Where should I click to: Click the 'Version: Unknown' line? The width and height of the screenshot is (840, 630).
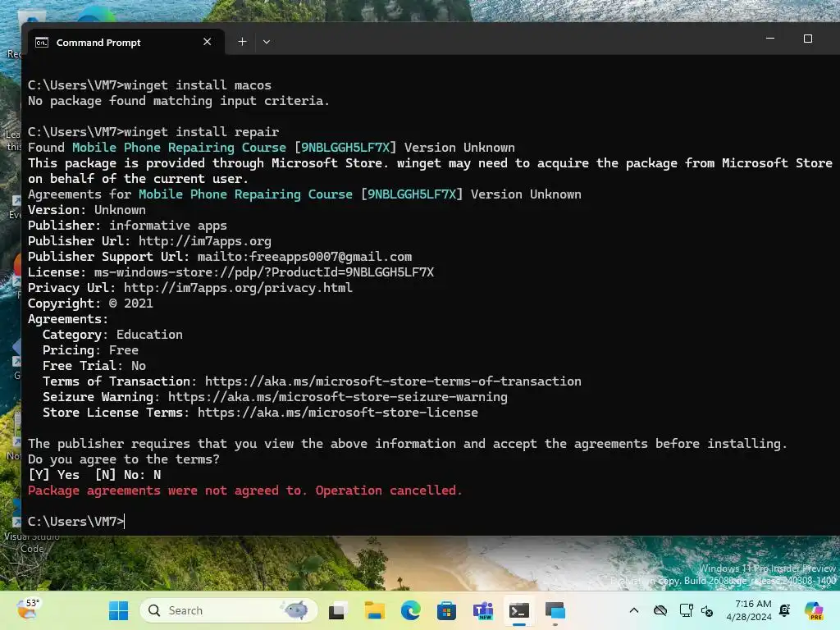87,210
